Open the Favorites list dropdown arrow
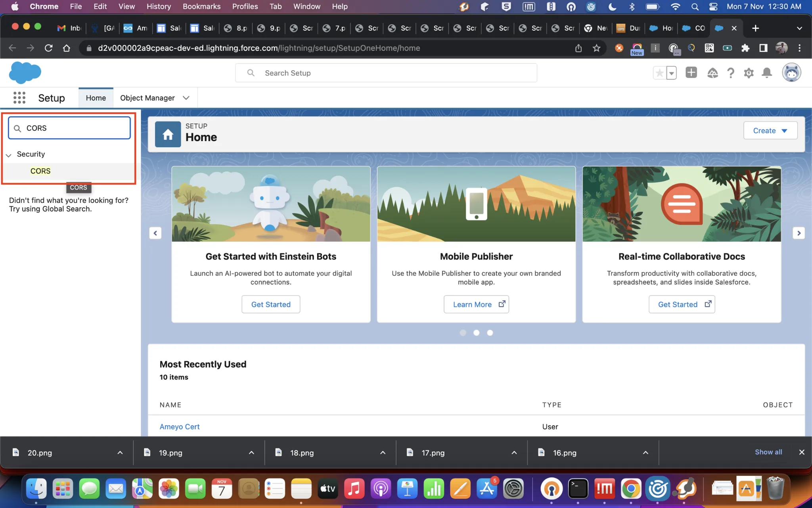The width and height of the screenshot is (812, 508). tap(671, 73)
